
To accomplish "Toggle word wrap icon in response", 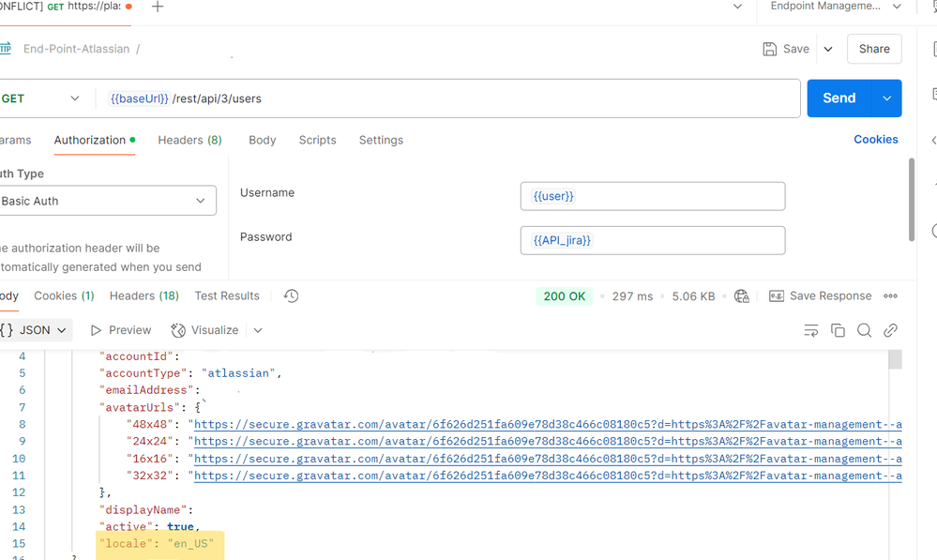I will click(x=811, y=330).
